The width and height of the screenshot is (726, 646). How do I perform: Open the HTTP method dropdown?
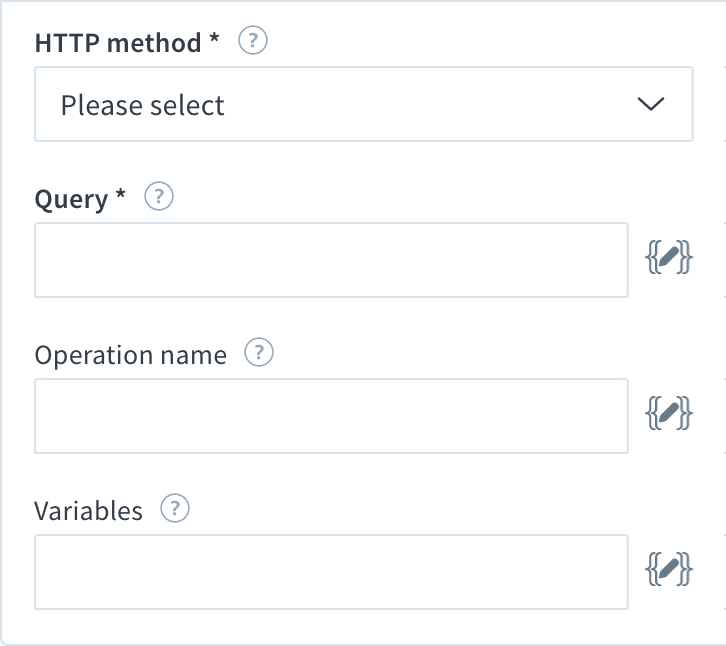click(363, 104)
